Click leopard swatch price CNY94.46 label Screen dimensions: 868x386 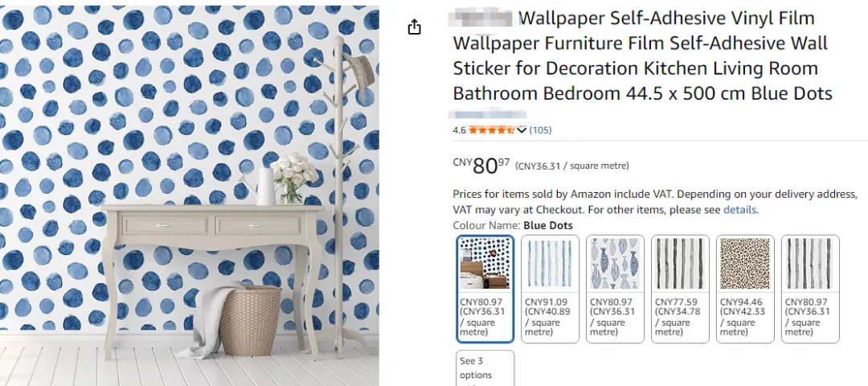(739, 302)
